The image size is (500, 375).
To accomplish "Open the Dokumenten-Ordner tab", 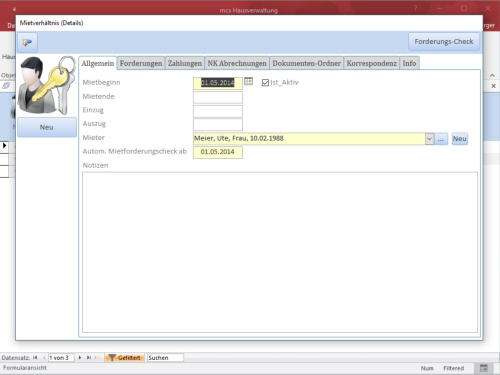I will tap(306, 63).
